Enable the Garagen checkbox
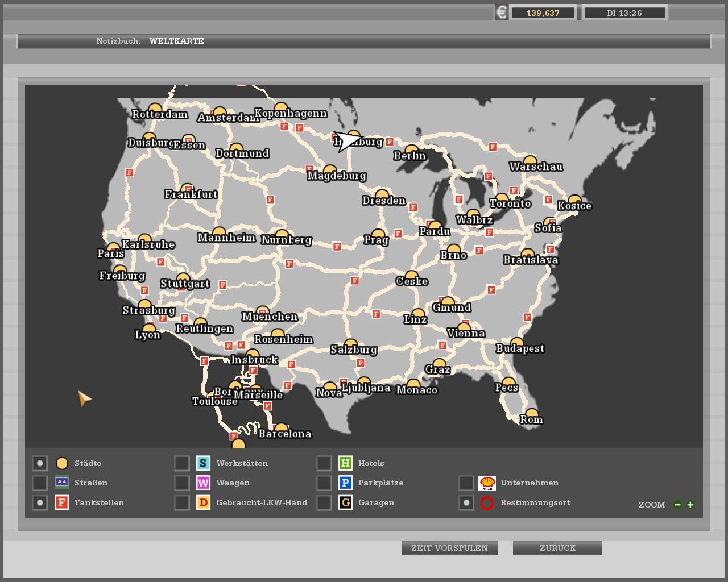The height and width of the screenshot is (582, 728). [324, 502]
